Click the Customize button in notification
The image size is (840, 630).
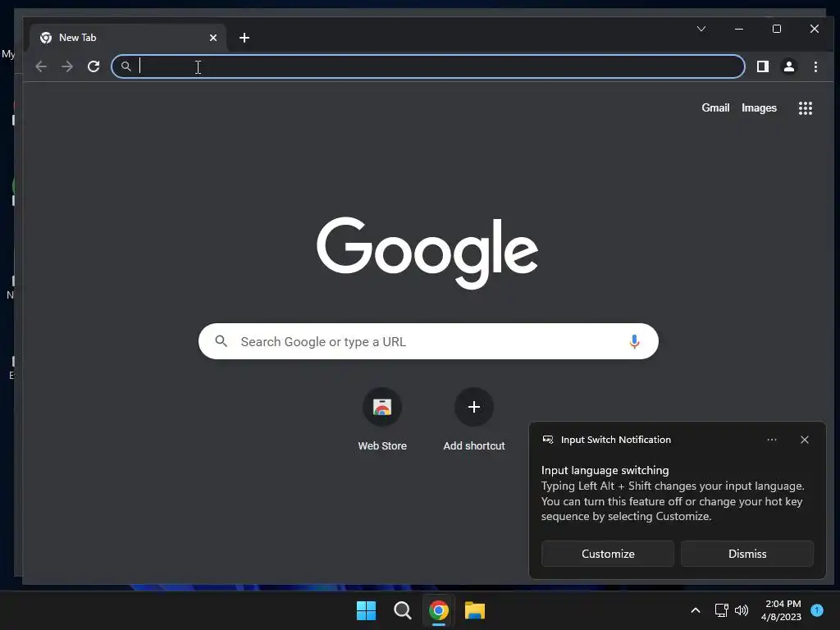coord(608,554)
